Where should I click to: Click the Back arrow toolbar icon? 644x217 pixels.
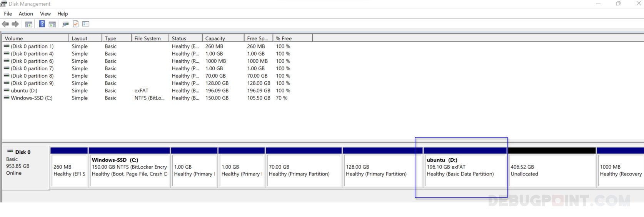pos(5,24)
